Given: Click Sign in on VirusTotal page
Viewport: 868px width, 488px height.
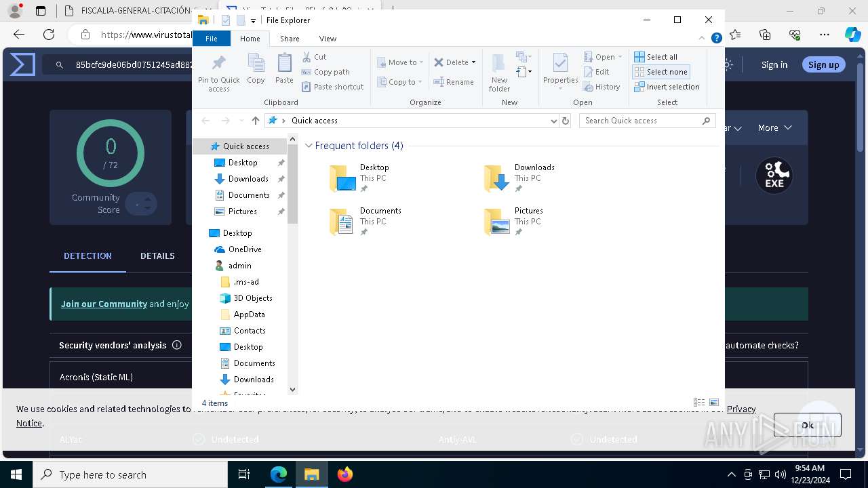Looking at the screenshot, I should click(x=774, y=65).
